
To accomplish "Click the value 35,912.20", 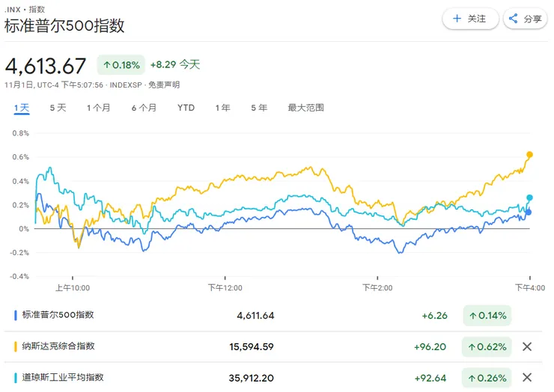I will pos(252,378).
